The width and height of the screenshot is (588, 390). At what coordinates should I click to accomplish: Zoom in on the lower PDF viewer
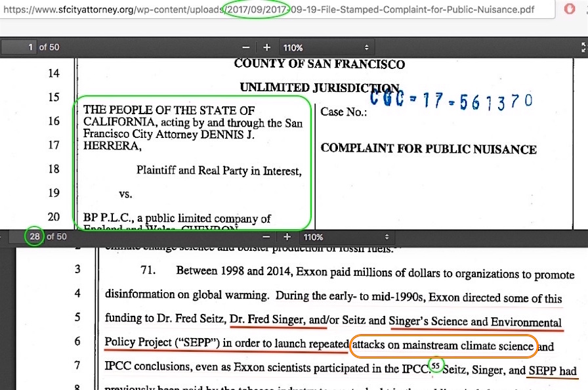[287, 237]
